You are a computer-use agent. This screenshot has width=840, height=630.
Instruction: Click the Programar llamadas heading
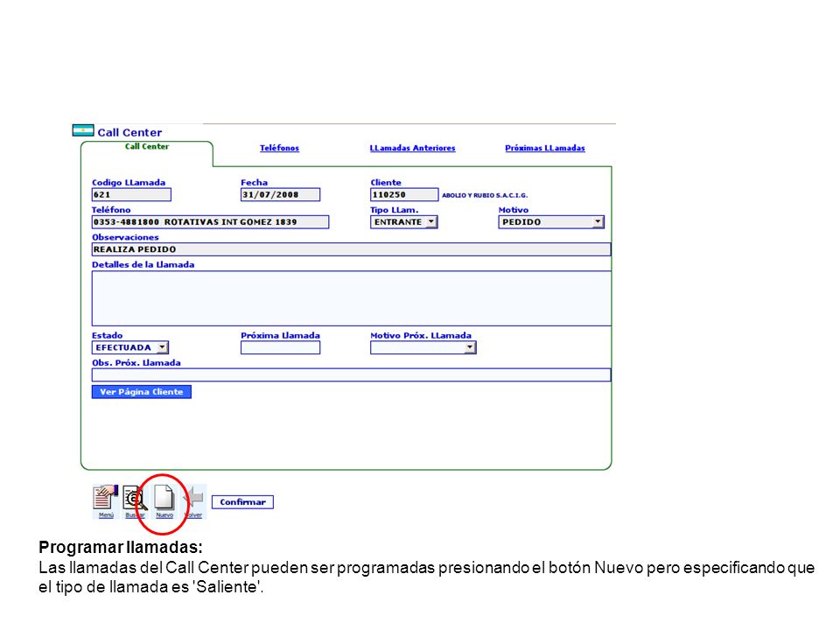click(x=121, y=547)
